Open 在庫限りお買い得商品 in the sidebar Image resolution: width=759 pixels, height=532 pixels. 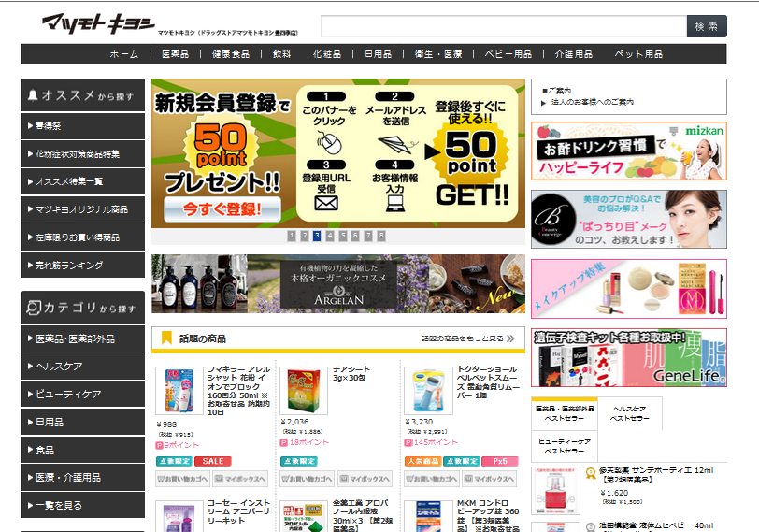tap(83, 237)
